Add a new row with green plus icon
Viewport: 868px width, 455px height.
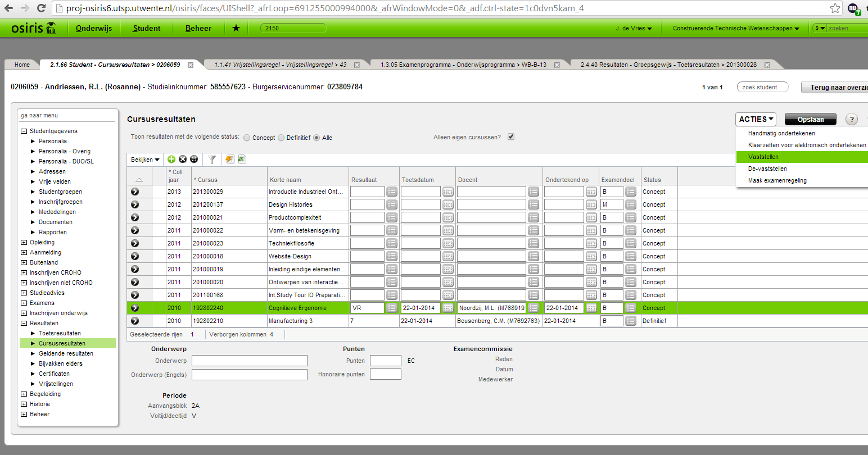pos(171,160)
